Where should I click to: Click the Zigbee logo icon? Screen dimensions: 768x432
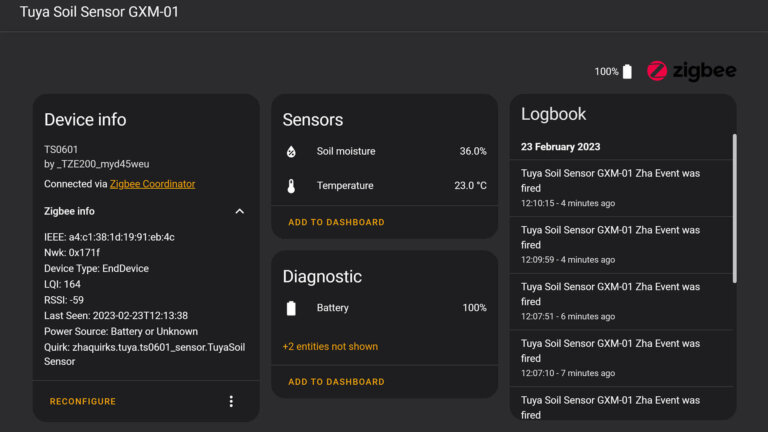pyautogui.click(x=657, y=71)
